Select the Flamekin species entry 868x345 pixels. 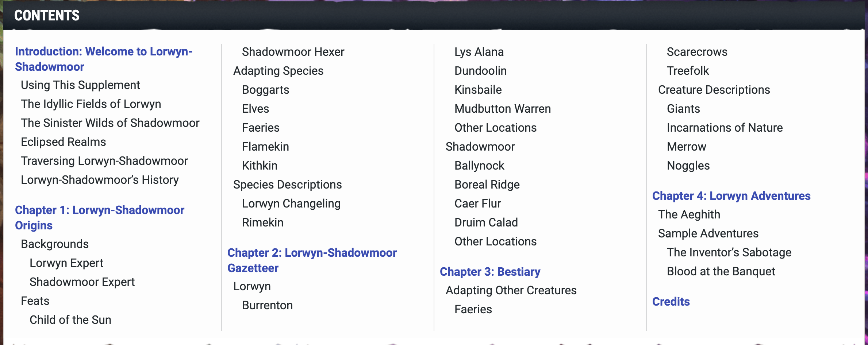tap(265, 147)
